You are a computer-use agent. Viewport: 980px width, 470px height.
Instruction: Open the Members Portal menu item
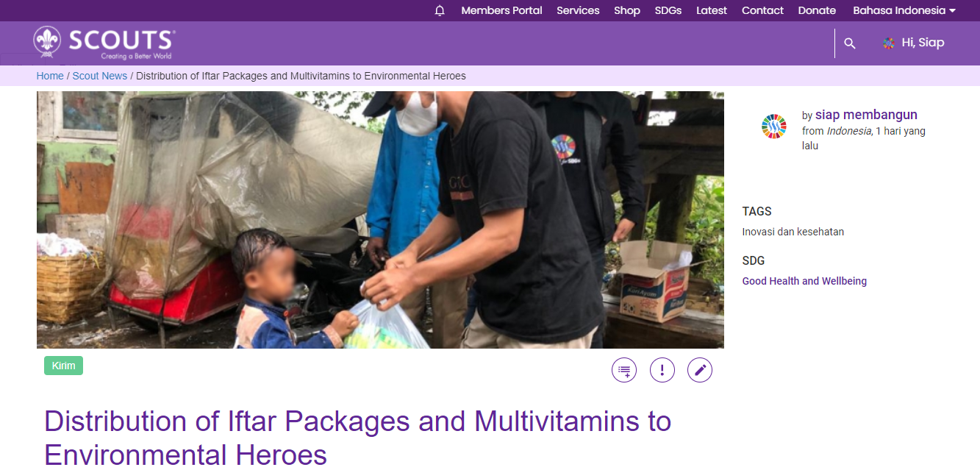coord(501,10)
